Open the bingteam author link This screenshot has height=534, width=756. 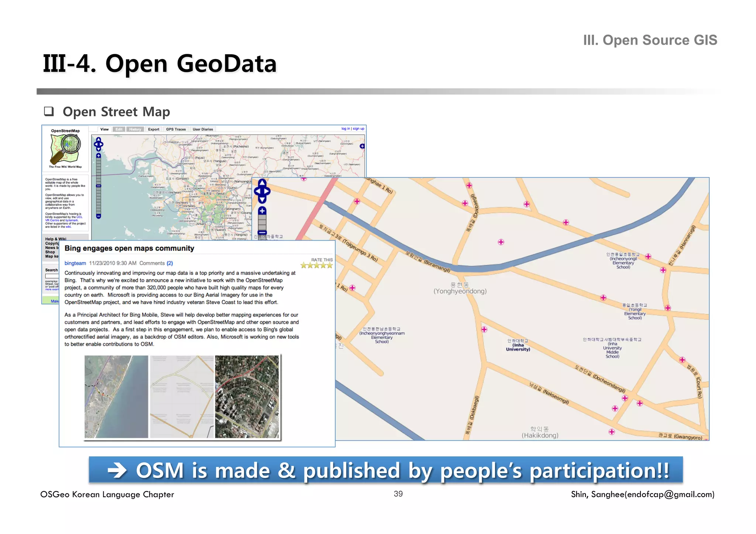point(75,263)
